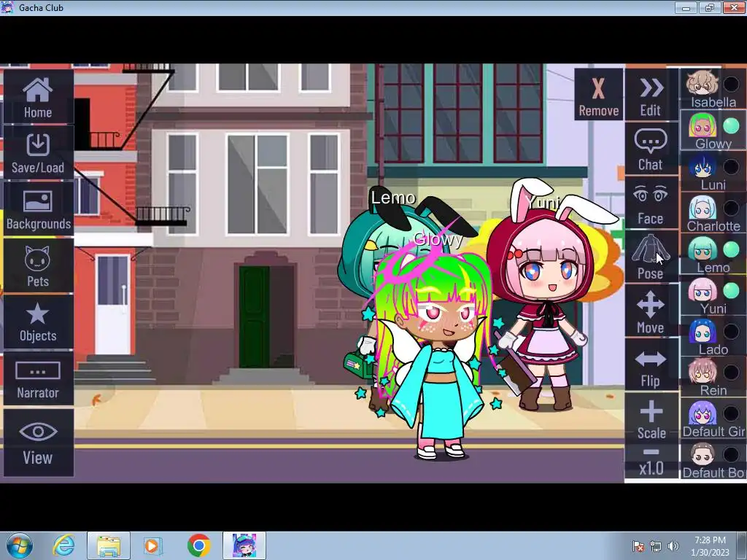Screen dimensions: 747x560
Task: Open the Pets menu
Action: [x=38, y=265]
